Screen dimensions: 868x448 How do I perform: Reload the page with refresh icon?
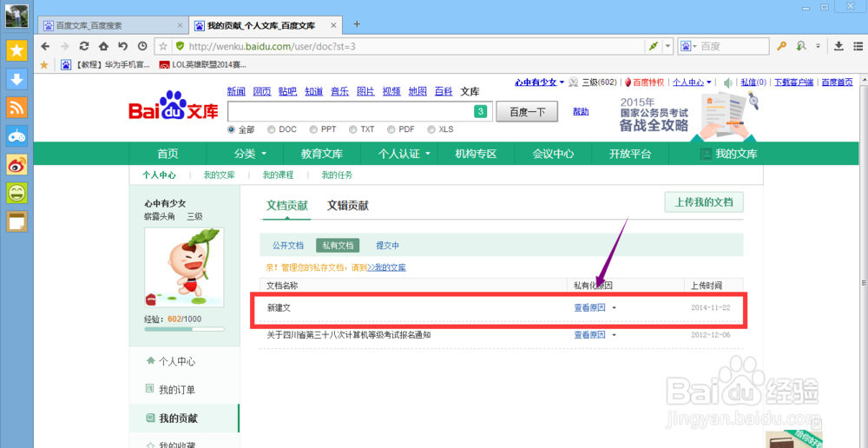click(84, 46)
